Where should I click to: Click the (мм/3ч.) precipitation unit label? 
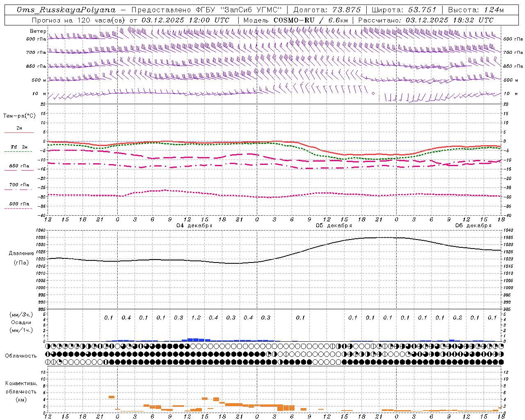pyautogui.click(x=21, y=315)
